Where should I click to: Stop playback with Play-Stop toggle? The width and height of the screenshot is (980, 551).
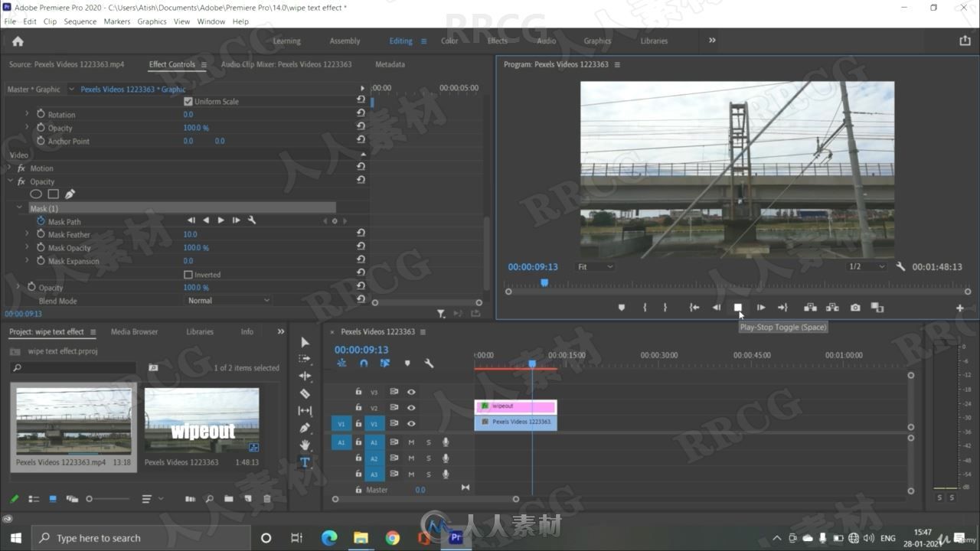(738, 308)
